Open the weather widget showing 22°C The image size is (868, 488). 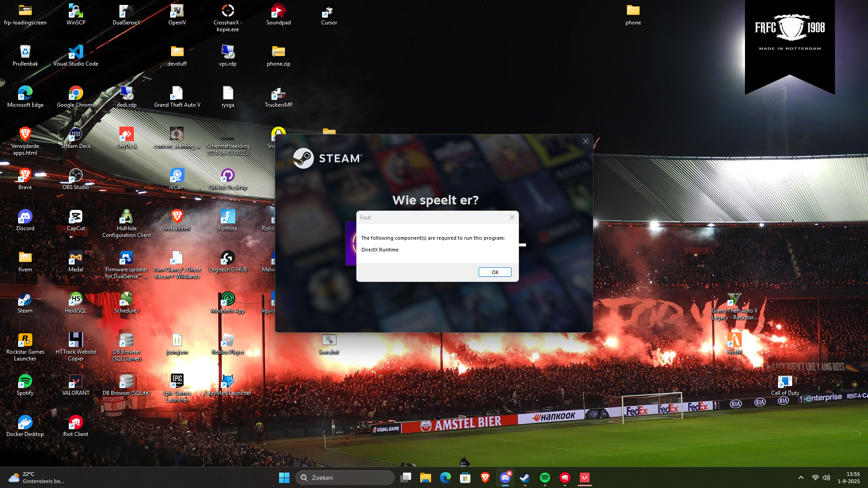[x=36, y=478]
